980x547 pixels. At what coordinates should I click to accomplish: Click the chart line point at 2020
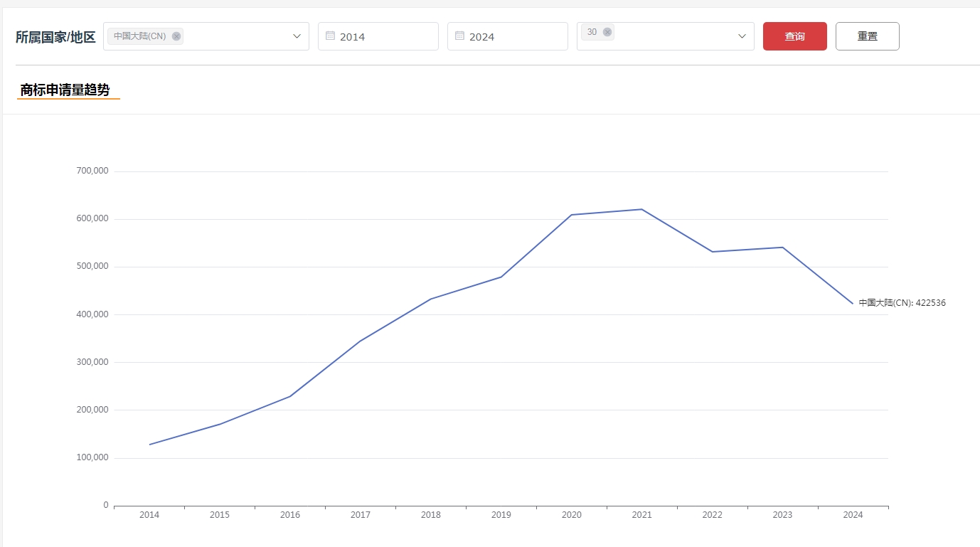(571, 215)
